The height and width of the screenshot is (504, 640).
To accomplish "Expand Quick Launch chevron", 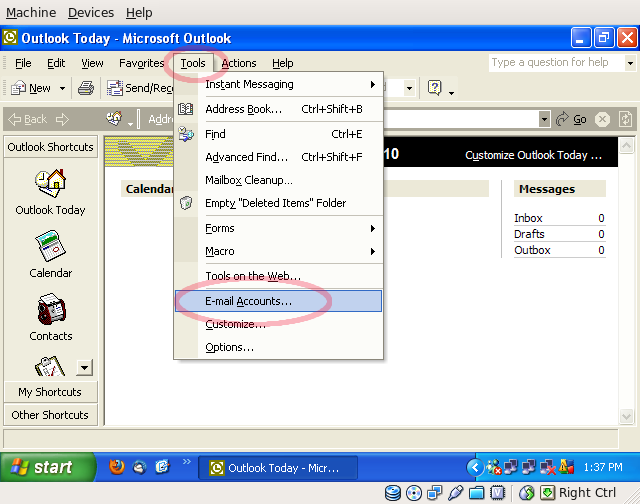I will pyautogui.click(x=187, y=462).
